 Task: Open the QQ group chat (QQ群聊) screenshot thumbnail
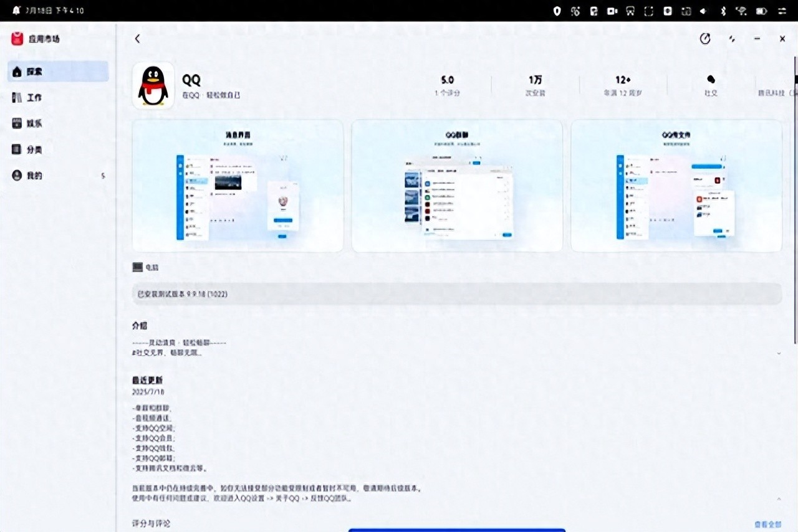coord(457,186)
